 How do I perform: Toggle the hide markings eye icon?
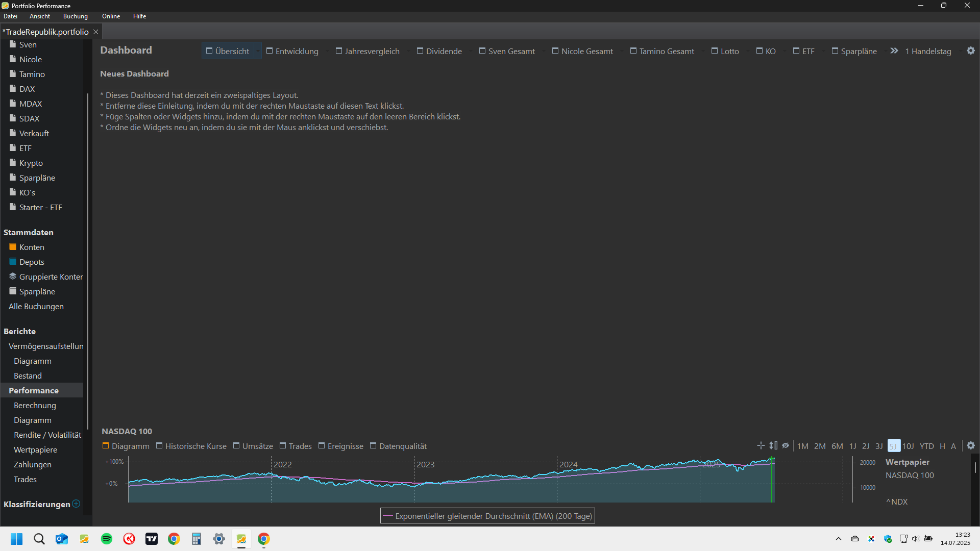pyautogui.click(x=786, y=445)
